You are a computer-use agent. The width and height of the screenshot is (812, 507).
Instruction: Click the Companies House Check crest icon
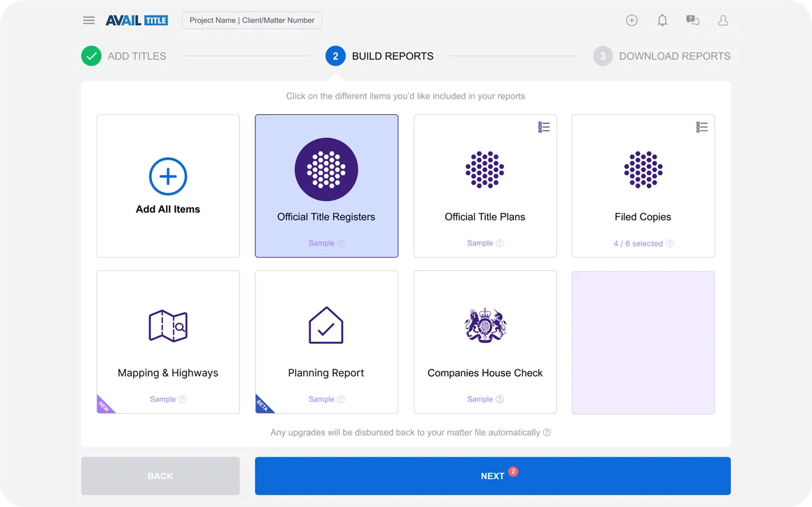485,325
